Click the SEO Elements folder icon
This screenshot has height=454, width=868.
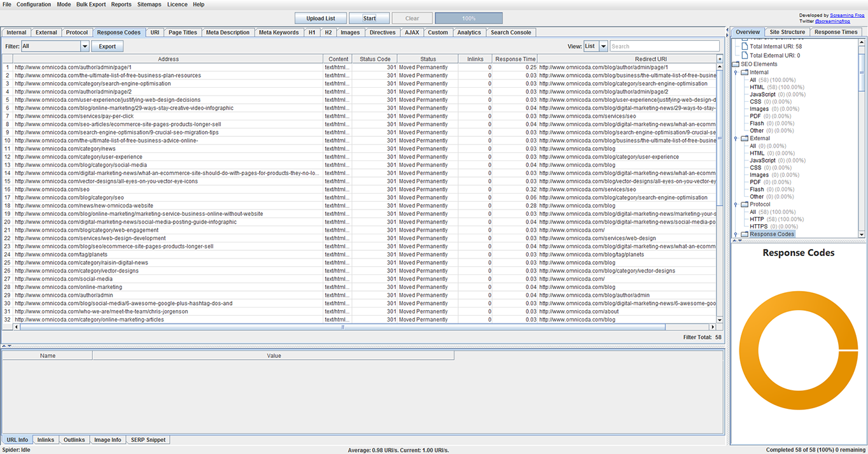click(736, 64)
